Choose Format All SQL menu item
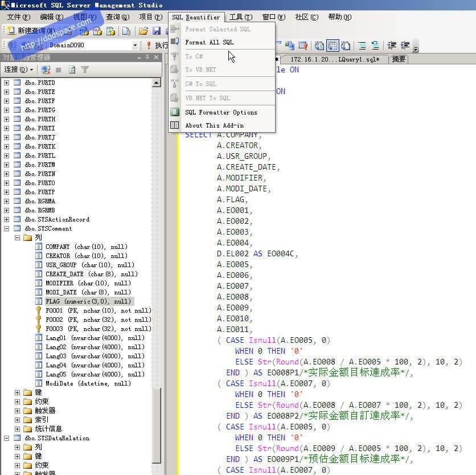 tap(209, 42)
